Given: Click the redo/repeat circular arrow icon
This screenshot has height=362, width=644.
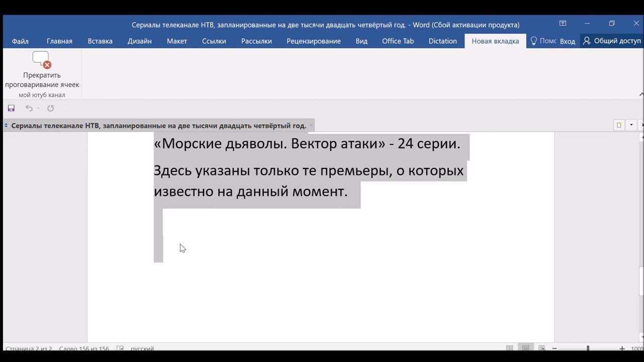Looking at the screenshot, I should [x=50, y=108].
